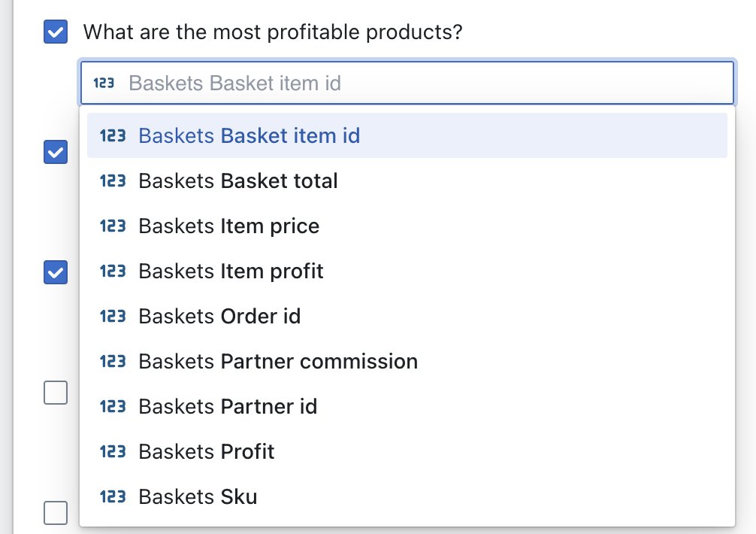Click the 123 icon next to Baskets Item profit
The image size is (756, 534).
coord(111,272)
